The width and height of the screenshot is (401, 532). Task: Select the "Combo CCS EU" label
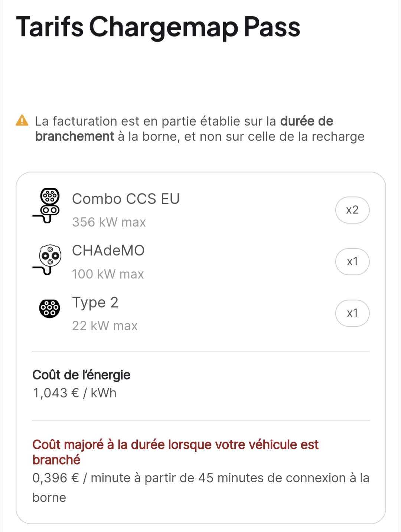[126, 199]
